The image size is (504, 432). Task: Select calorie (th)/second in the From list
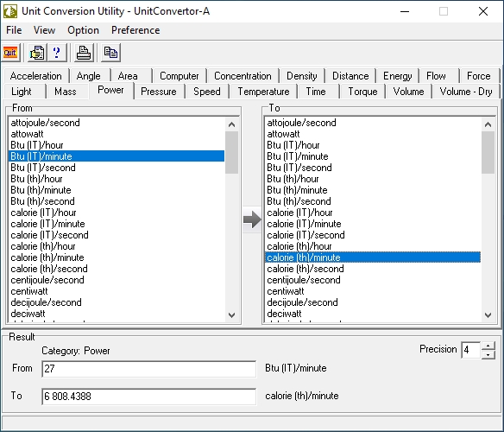pyautogui.click(x=117, y=269)
